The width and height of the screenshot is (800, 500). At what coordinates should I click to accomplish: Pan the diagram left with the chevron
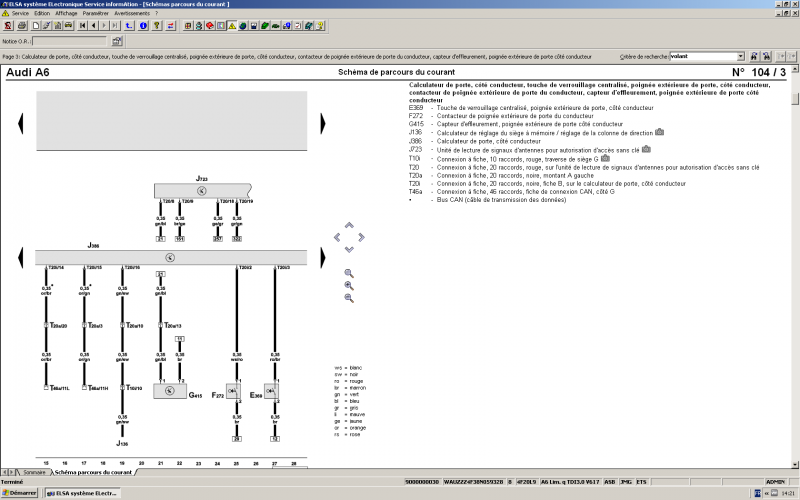click(x=337, y=237)
